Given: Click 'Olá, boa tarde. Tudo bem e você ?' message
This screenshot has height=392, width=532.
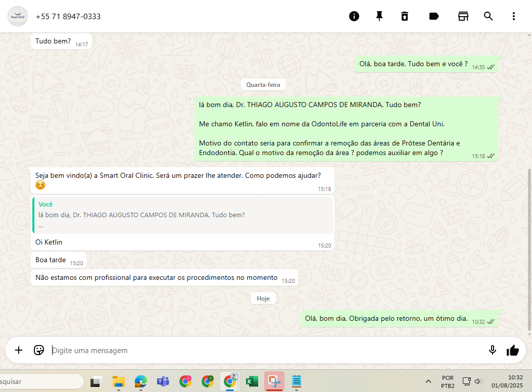Looking at the screenshot, I should click(x=426, y=64).
